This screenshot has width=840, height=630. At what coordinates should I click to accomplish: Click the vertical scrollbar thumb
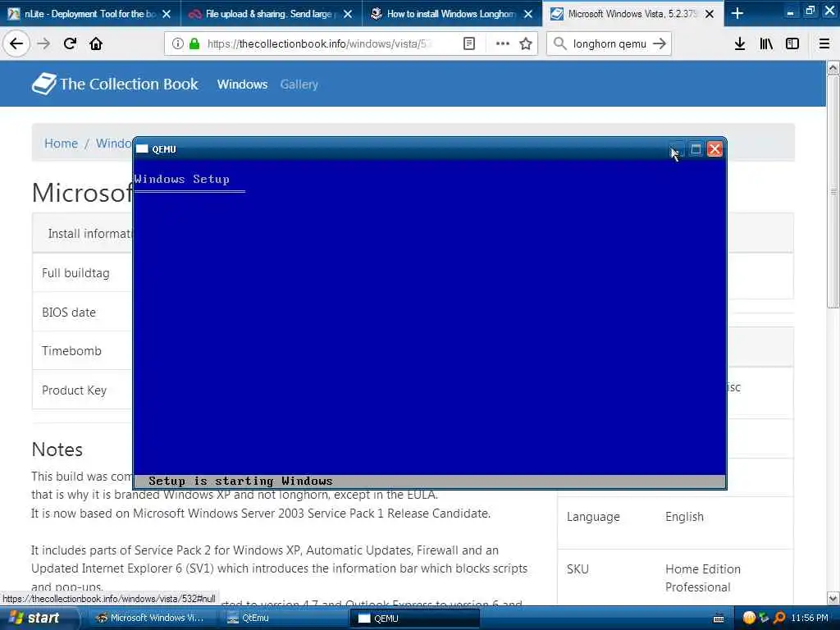pos(833,191)
